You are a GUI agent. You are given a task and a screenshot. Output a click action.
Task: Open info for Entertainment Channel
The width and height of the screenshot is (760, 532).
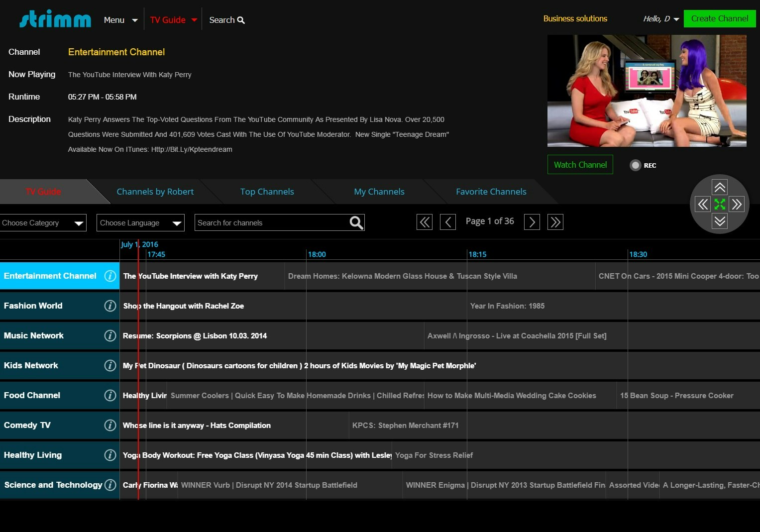tap(110, 276)
